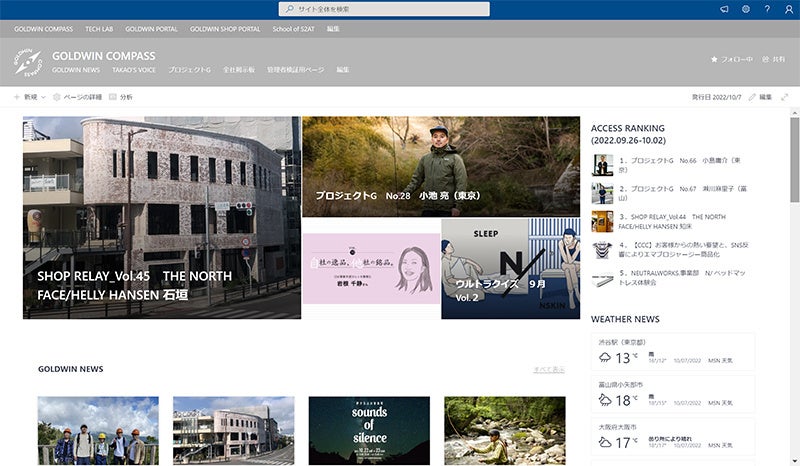Open プロジェクトG site navigation tab
This screenshot has width=800, height=466.
189,70
